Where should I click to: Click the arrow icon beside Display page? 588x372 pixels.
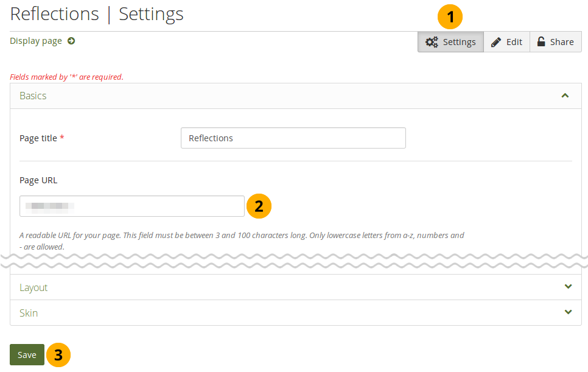[71, 41]
